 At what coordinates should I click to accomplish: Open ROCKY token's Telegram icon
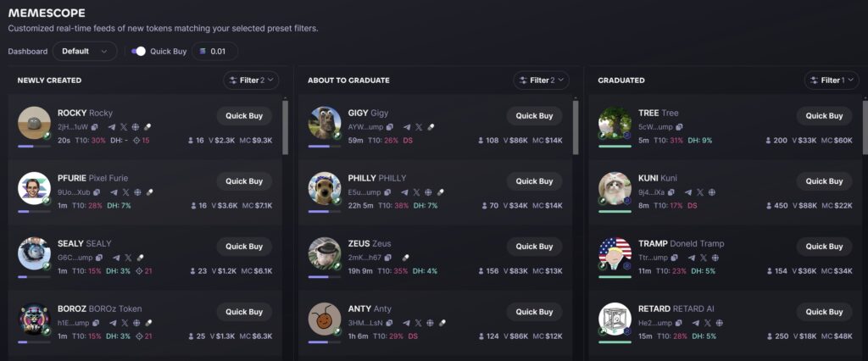[113, 127]
